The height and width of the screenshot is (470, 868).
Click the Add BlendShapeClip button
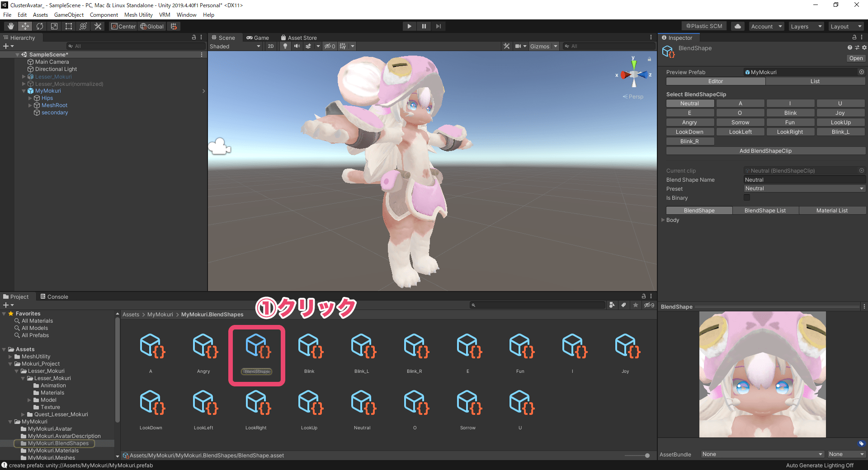[x=765, y=150]
